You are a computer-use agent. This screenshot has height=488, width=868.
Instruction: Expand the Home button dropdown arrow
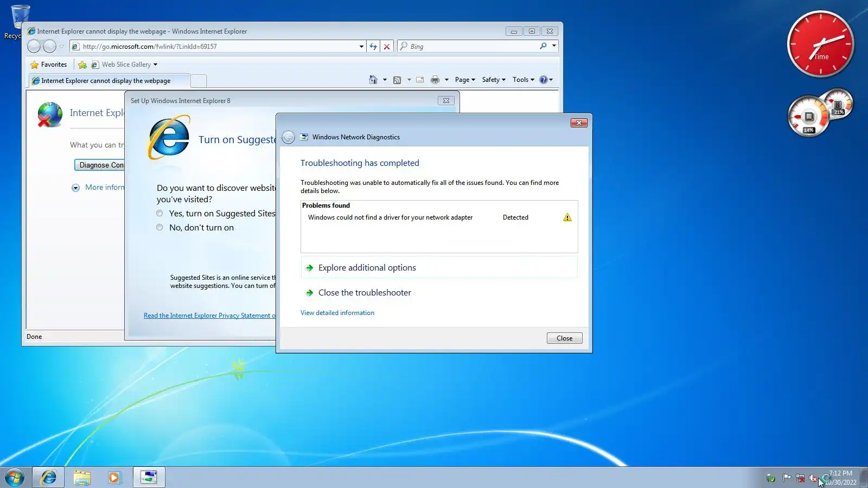385,80
